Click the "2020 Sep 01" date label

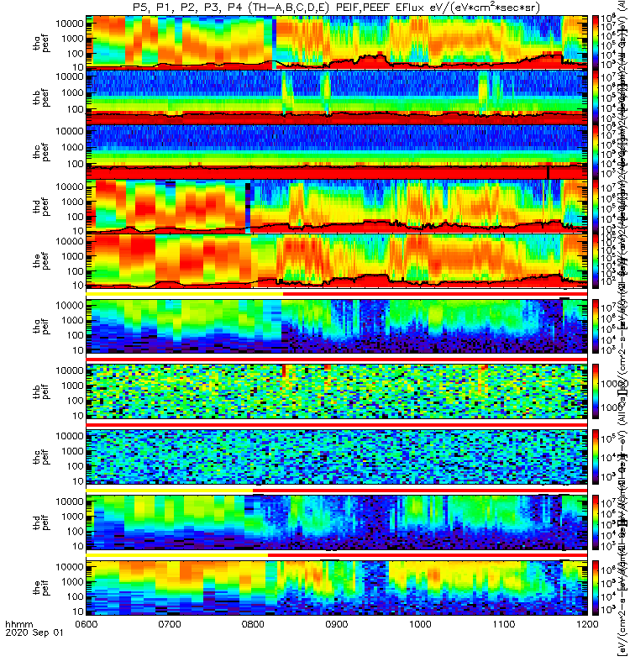34,633
